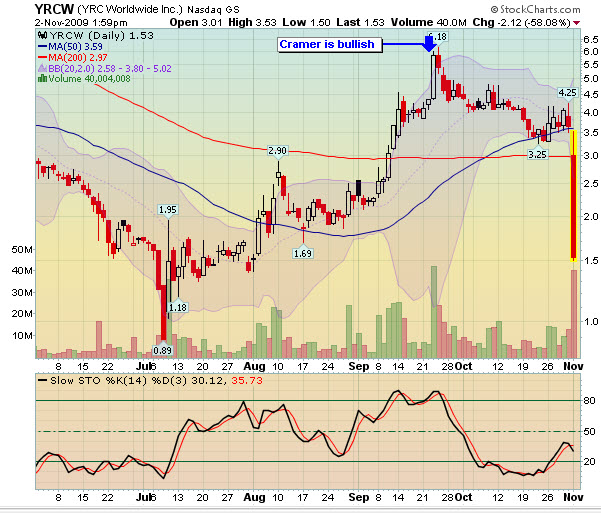Click the MA(200) 2.97 legend entry

tap(78, 58)
